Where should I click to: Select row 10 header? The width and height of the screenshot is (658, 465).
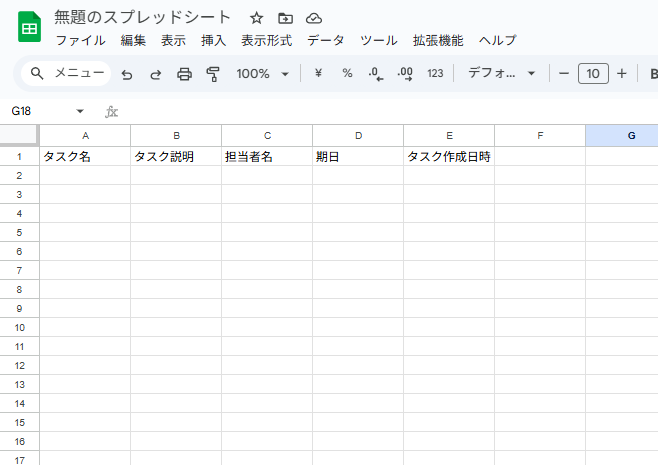19,327
